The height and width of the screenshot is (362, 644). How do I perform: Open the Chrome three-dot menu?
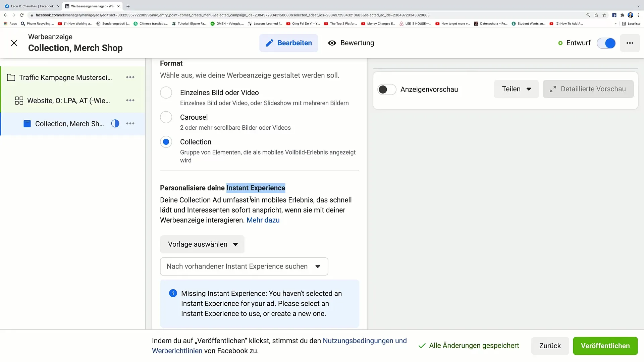[x=638, y=15]
